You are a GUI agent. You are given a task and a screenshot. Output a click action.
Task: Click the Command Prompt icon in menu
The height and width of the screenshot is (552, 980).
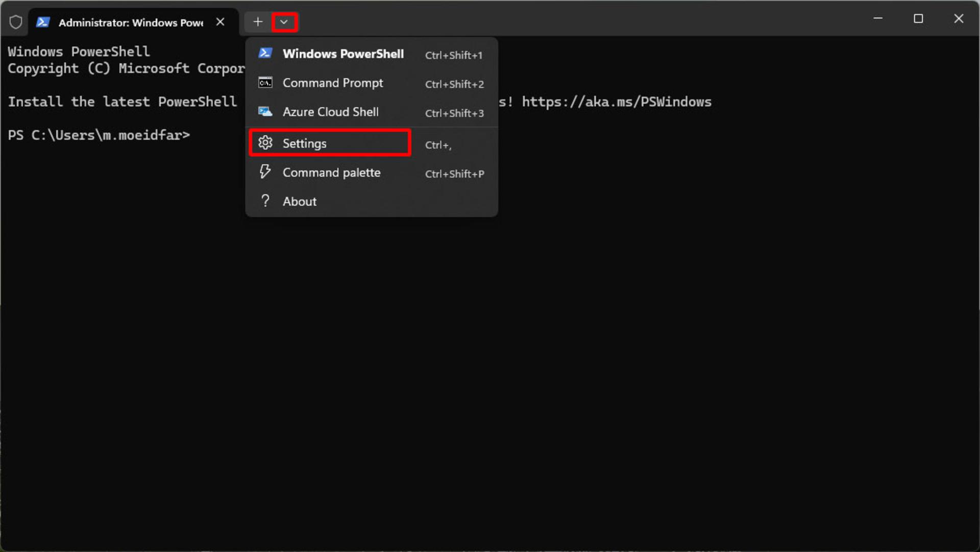pos(265,83)
